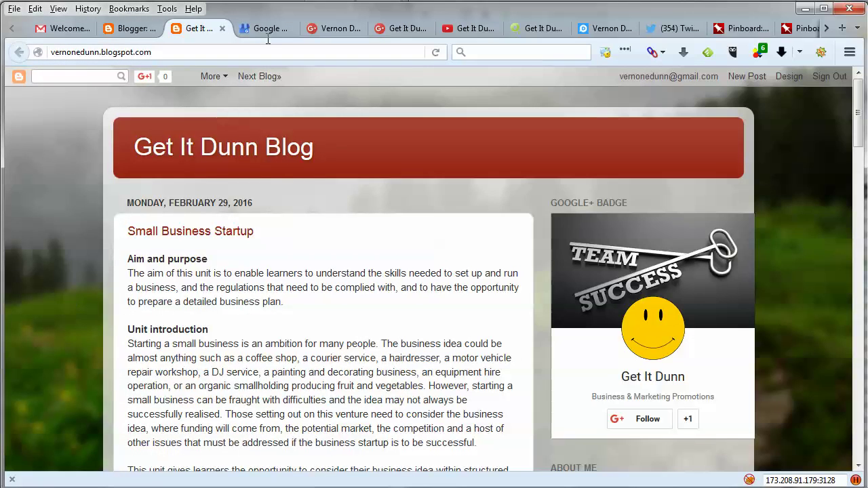This screenshot has height=488, width=868.
Task: Open the Bookmarks menu
Action: [129, 9]
